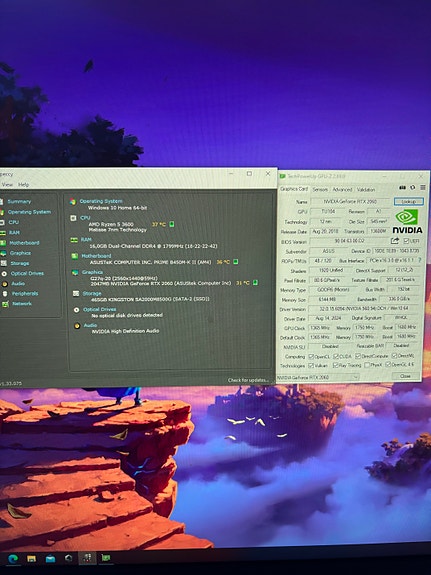Click the Lookup button
Screen dimensions: 431x575
[x=409, y=201]
